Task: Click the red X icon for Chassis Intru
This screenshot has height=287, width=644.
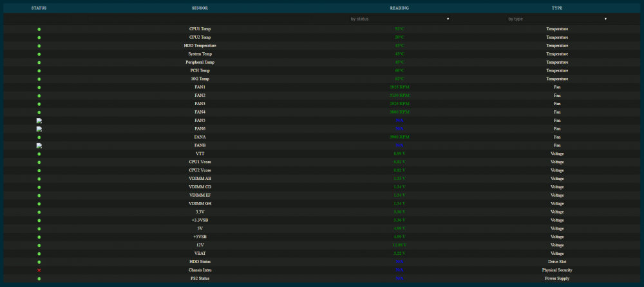Action: 39,270
